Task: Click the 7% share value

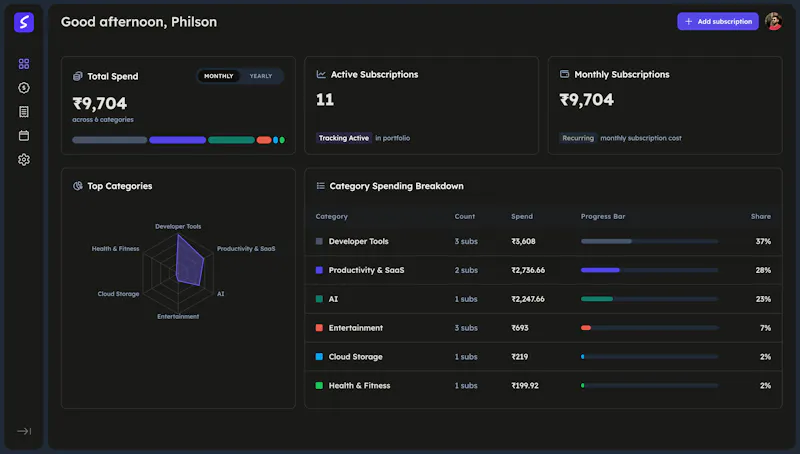Action: coord(765,327)
